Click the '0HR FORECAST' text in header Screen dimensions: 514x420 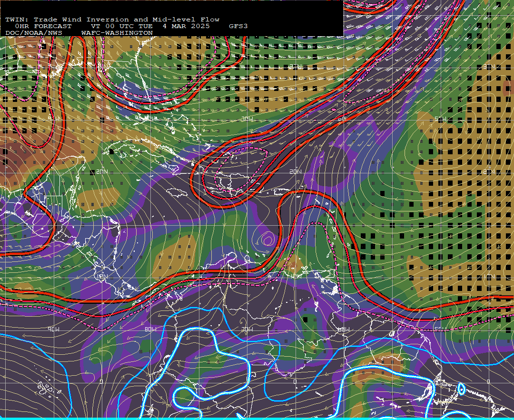pos(43,26)
